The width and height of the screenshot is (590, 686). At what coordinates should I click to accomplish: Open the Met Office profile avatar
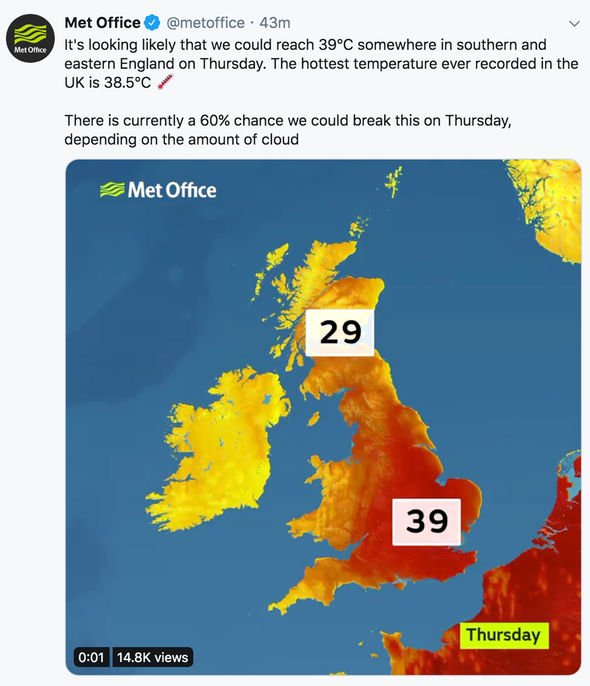[30, 38]
